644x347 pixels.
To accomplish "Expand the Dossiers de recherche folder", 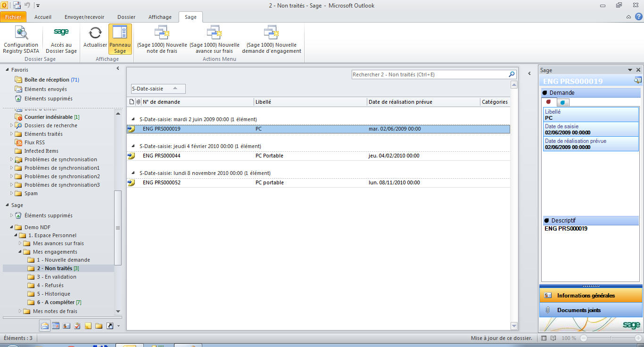I will 12,125.
